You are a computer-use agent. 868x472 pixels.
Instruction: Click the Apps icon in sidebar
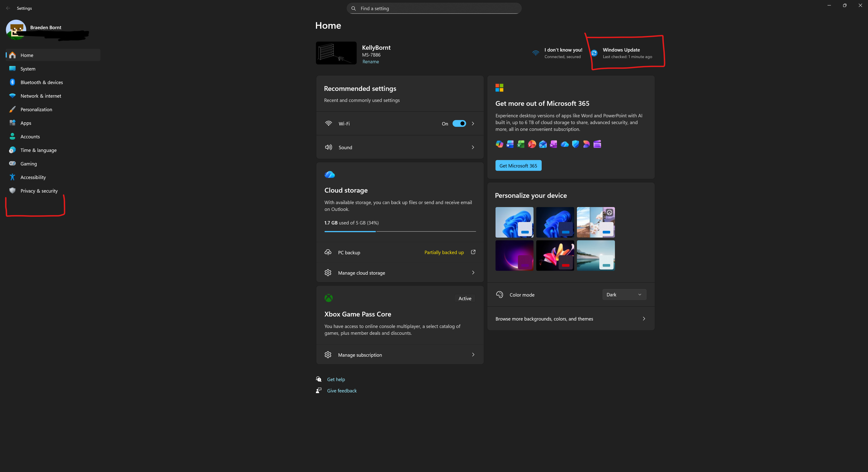click(12, 123)
